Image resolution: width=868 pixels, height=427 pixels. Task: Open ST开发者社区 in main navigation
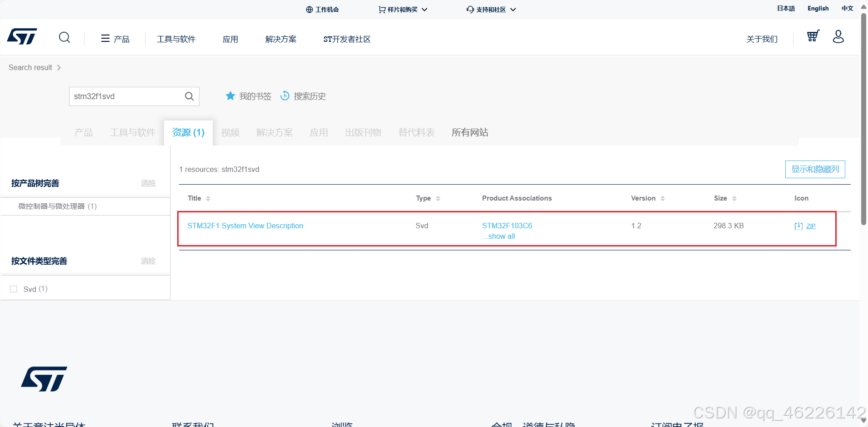347,39
